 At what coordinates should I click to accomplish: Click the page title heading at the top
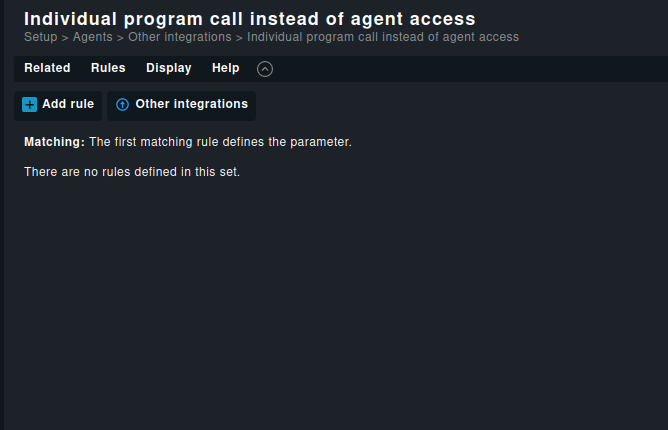pyautogui.click(x=249, y=18)
